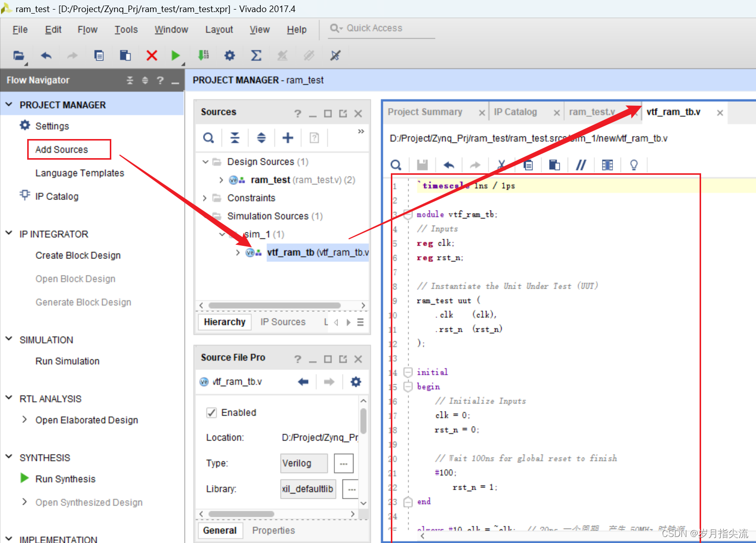Click browse button next to Type field
This screenshot has height=543, width=756.
(x=344, y=463)
